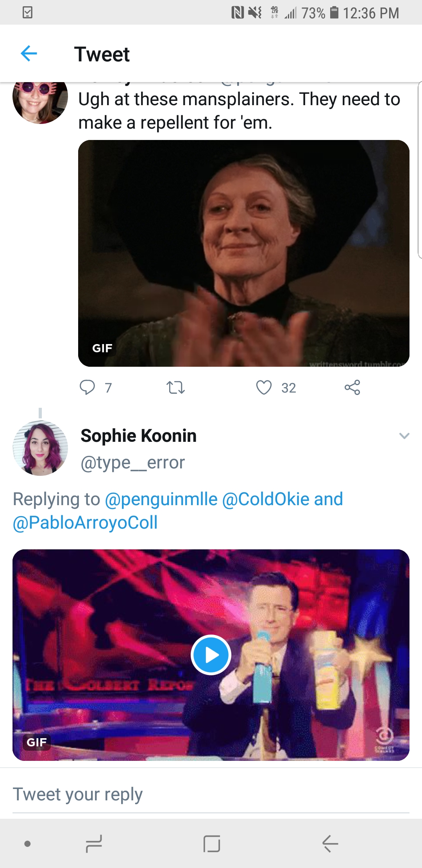This screenshot has height=868, width=422.
Task: Open Sophie Koonin's profile picture
Action: point(40,448)
